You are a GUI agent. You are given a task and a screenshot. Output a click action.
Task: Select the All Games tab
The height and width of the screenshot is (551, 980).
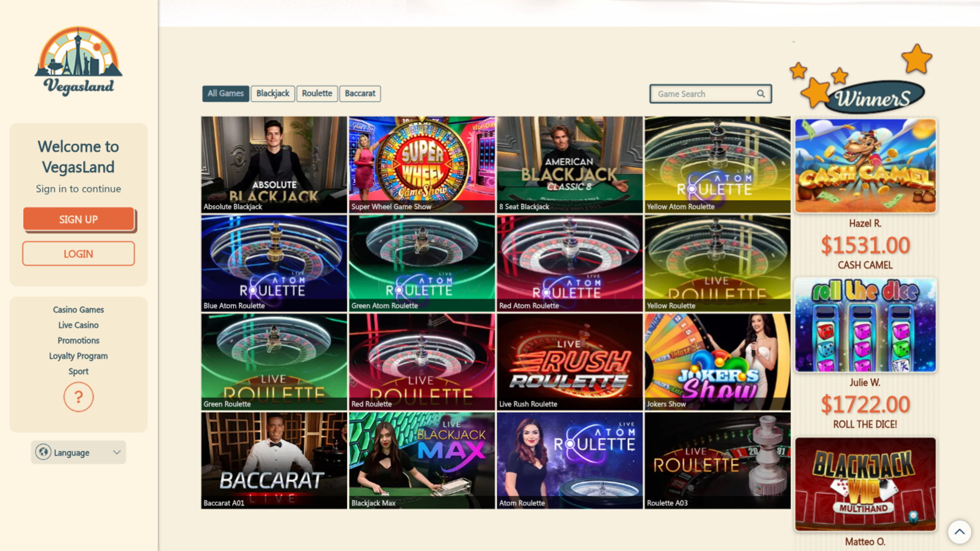(225, 93)
